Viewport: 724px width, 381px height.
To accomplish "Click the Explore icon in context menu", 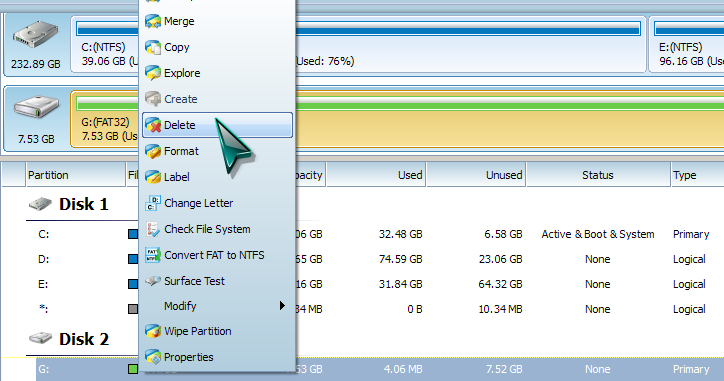I will point(153,73).
